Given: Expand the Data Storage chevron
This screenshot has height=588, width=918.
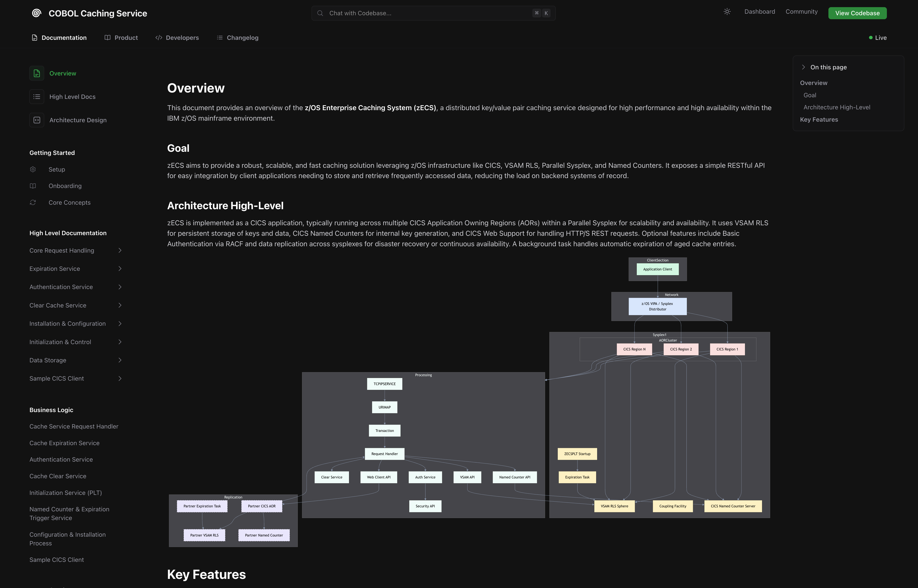Looking at the screenshot, I should pos(120,360).
